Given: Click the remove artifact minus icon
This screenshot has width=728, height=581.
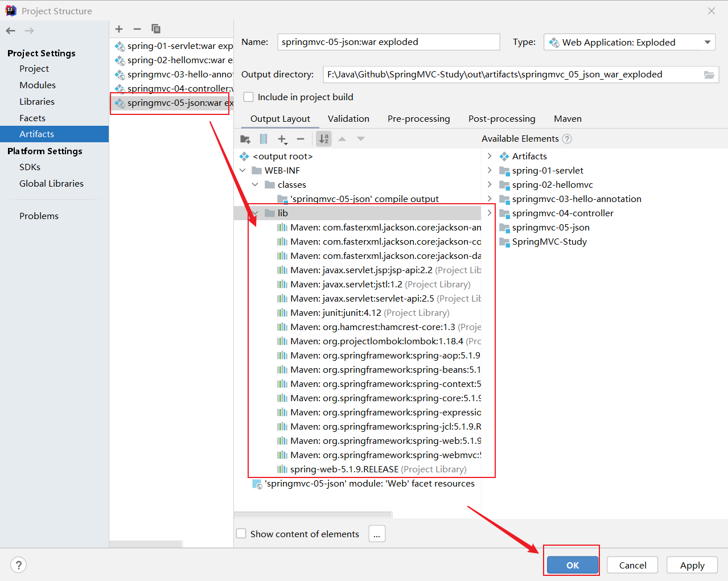Looking at the screenshot, I should [x=137, y=29].
